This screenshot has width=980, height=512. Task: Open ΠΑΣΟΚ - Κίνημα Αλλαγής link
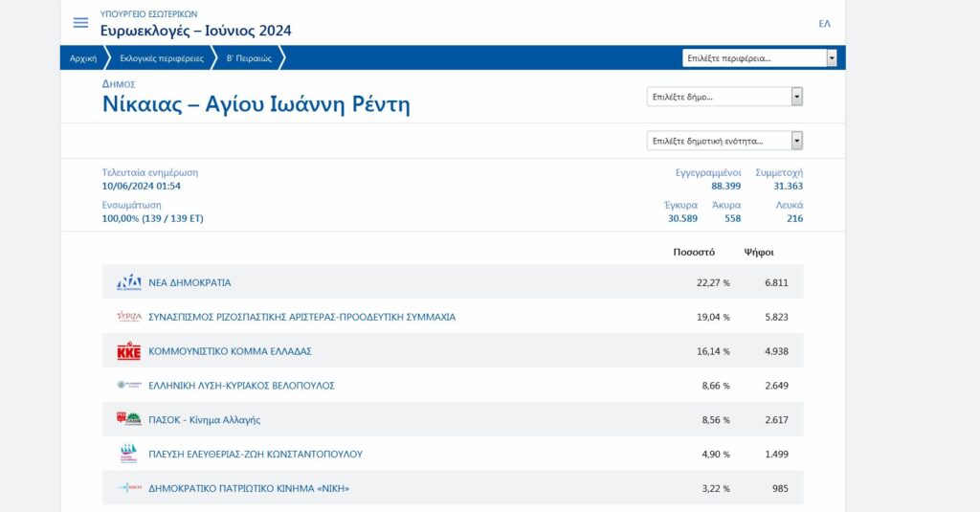coord(205,420)
